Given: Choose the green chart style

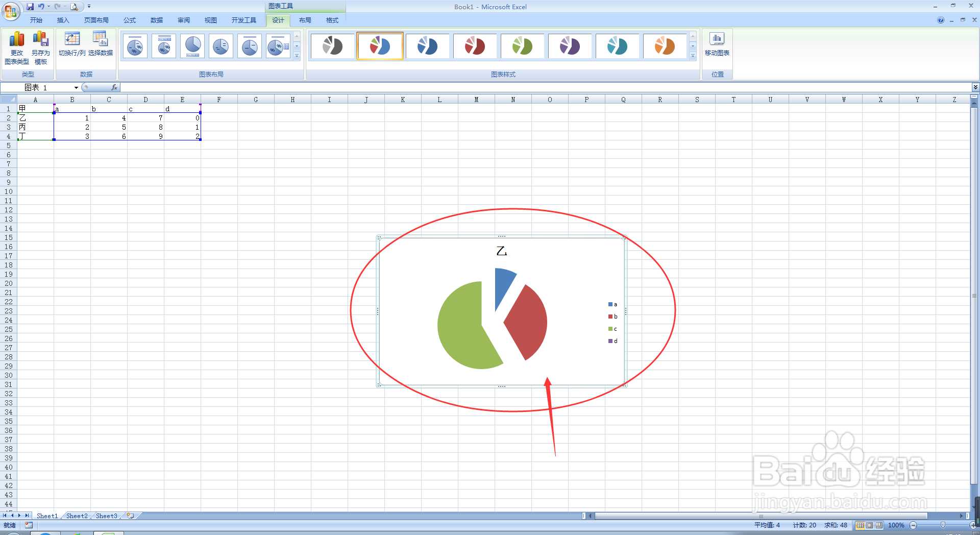Looking at the screenshot, I should (x=523, y=46).
